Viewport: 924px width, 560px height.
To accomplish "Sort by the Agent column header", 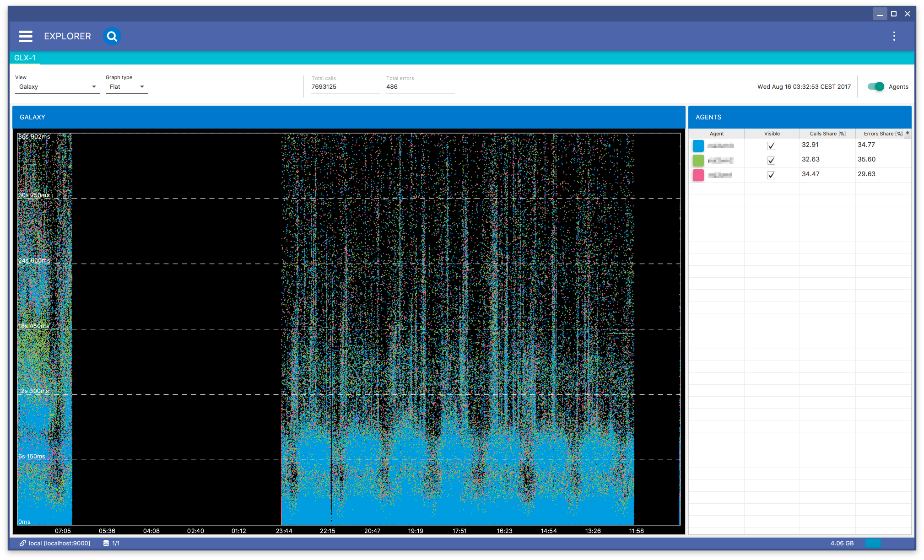I will click(x=717, y=134).
